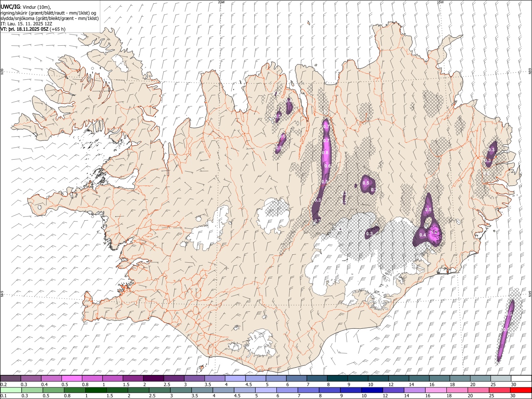
Task: Pick the darkest purple 2 swatch, upper legend
Action: click(153, 378)
